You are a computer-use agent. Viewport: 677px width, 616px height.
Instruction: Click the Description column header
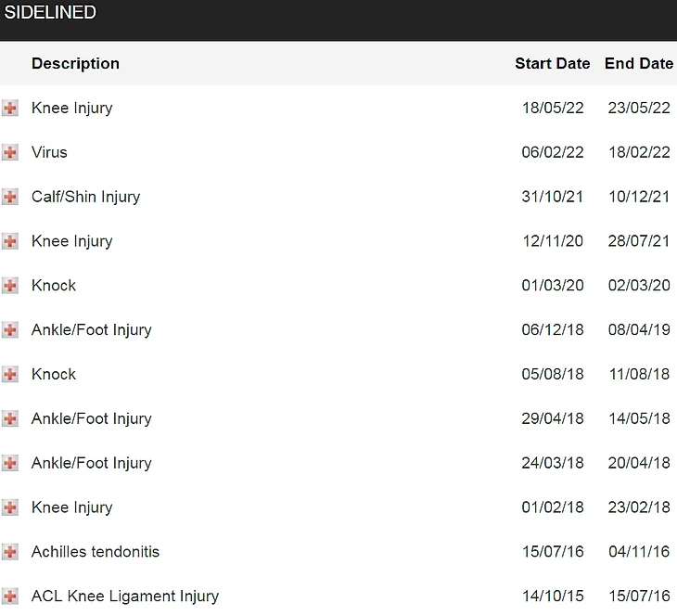pos(75,63)
